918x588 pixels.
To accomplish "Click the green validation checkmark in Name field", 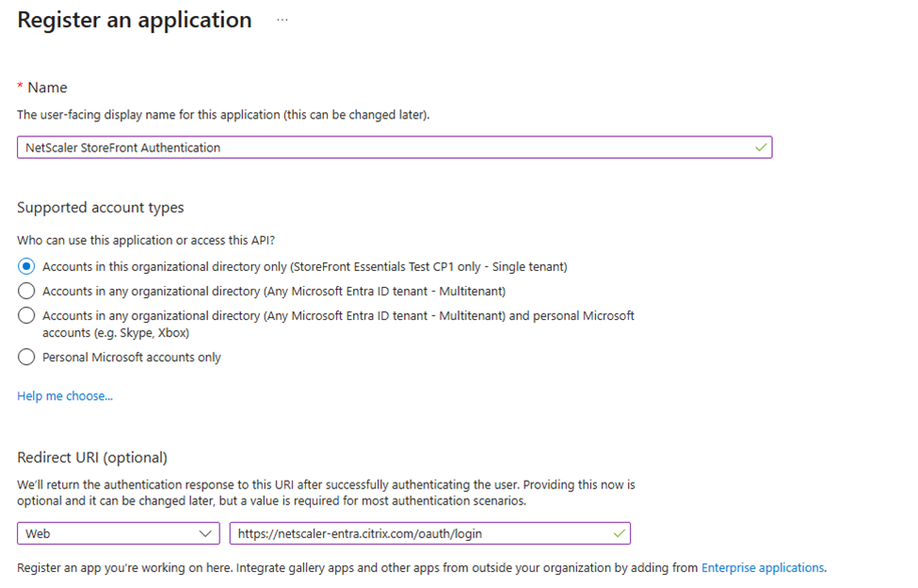I will (x=759, y=147).
